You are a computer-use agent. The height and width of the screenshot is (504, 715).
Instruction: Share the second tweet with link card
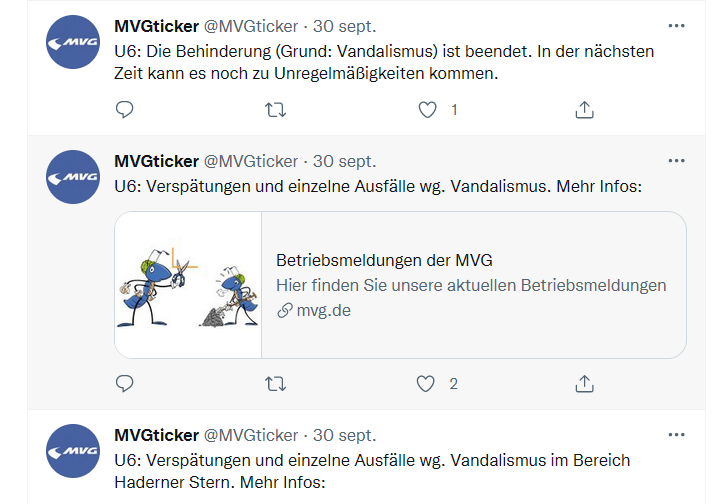585,383
